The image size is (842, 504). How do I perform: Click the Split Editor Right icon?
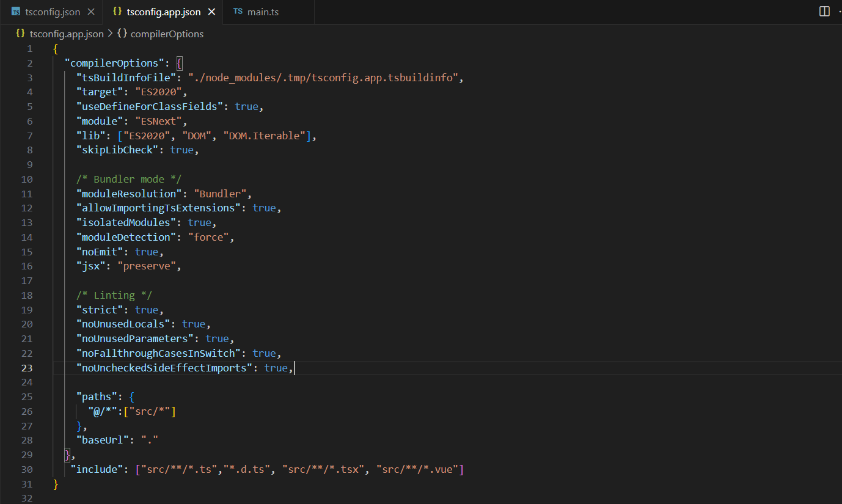824,12
